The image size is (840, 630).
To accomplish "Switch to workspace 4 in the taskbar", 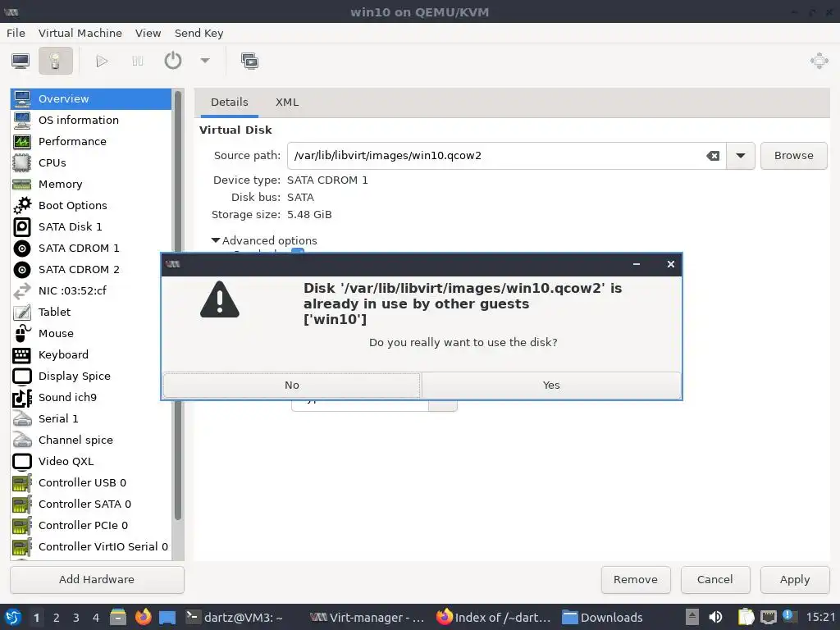I will tap(96, 618).
